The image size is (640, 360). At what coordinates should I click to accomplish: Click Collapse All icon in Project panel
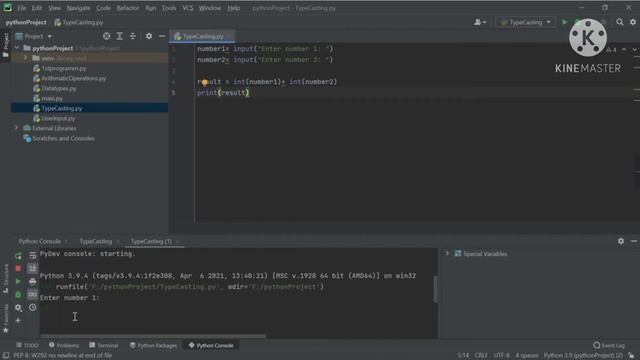[133, 36]
